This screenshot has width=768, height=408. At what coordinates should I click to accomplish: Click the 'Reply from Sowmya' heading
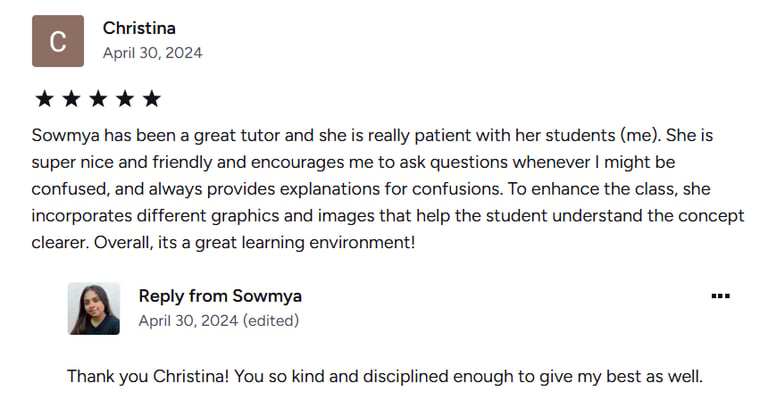pyautogui.click(x=220, y=296)
